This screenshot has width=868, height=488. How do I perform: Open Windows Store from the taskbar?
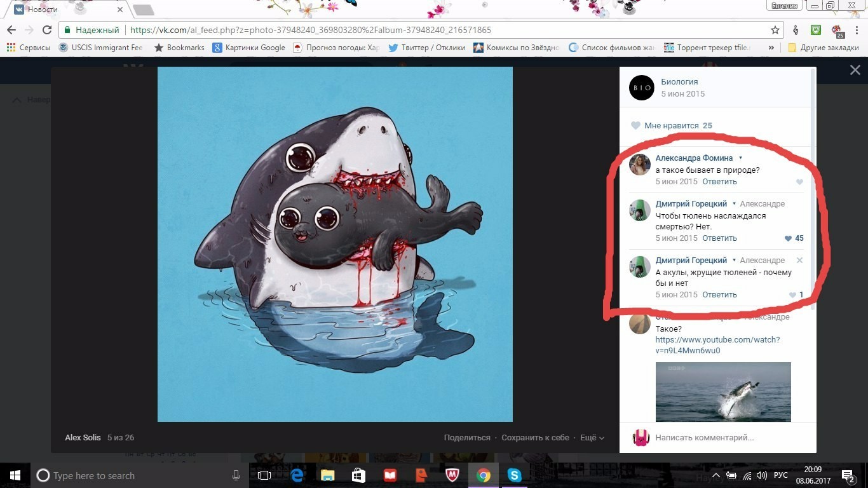358,475
